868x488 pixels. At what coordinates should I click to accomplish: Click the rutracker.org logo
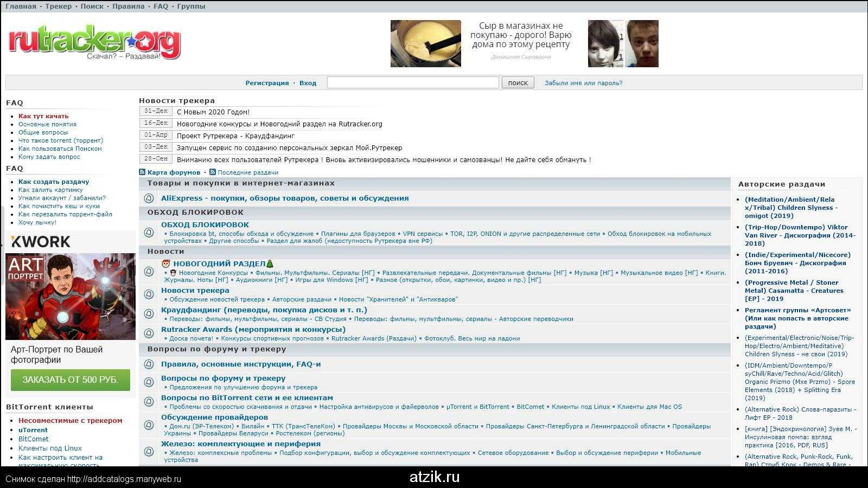click(x=94, y=42)
